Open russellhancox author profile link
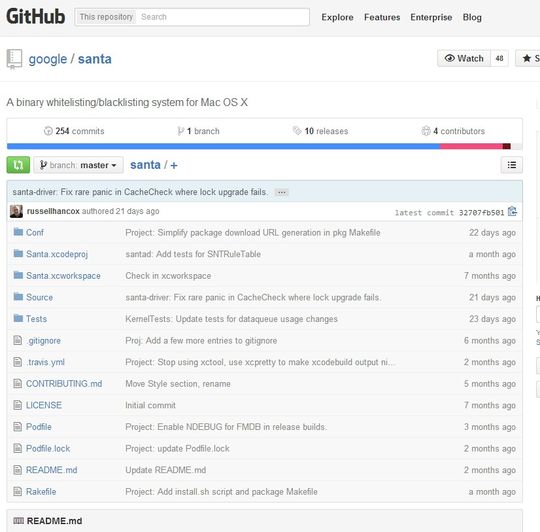Screen dimensions: 540x532 tap(53, 211)
